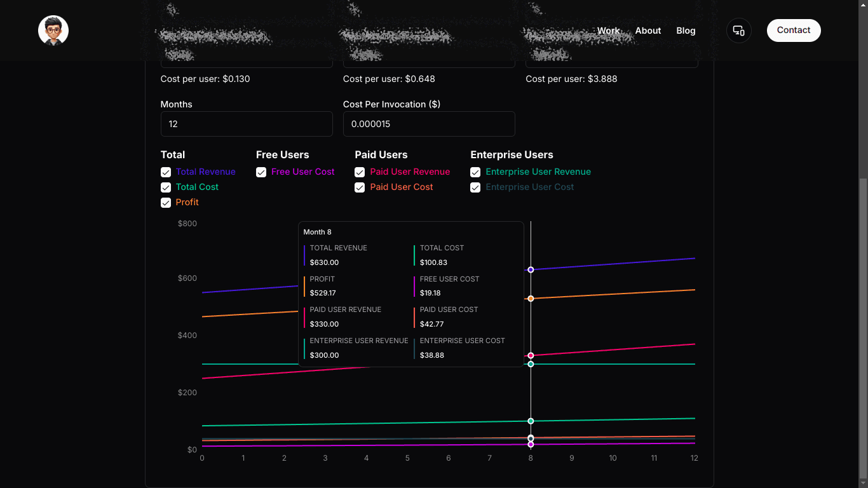This screenshot has height=488, width=868.
Task: Click the Month 8 tooltip panel
Action: (x=410, y=293)
